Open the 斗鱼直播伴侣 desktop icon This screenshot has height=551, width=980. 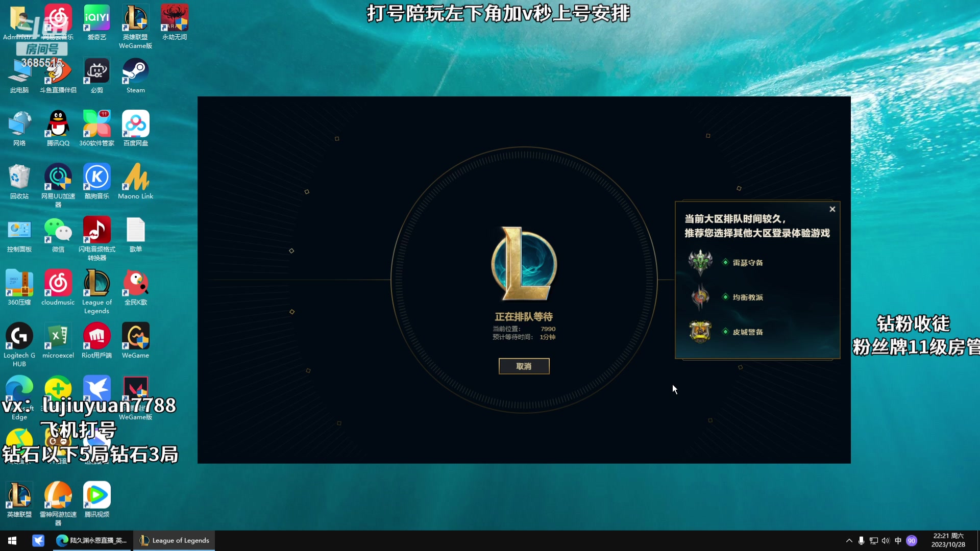coord(58,76)
